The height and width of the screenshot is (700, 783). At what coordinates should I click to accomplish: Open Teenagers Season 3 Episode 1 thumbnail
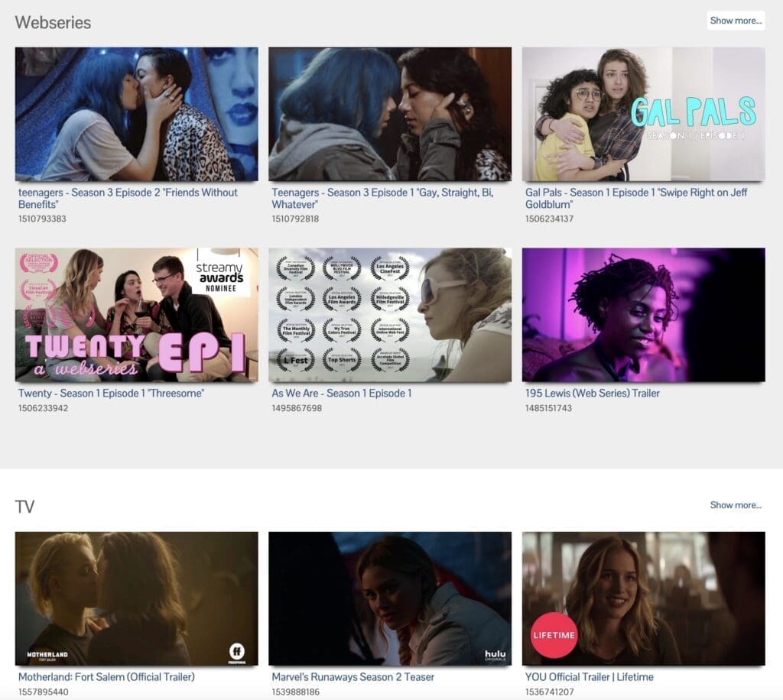pos(390,114)
